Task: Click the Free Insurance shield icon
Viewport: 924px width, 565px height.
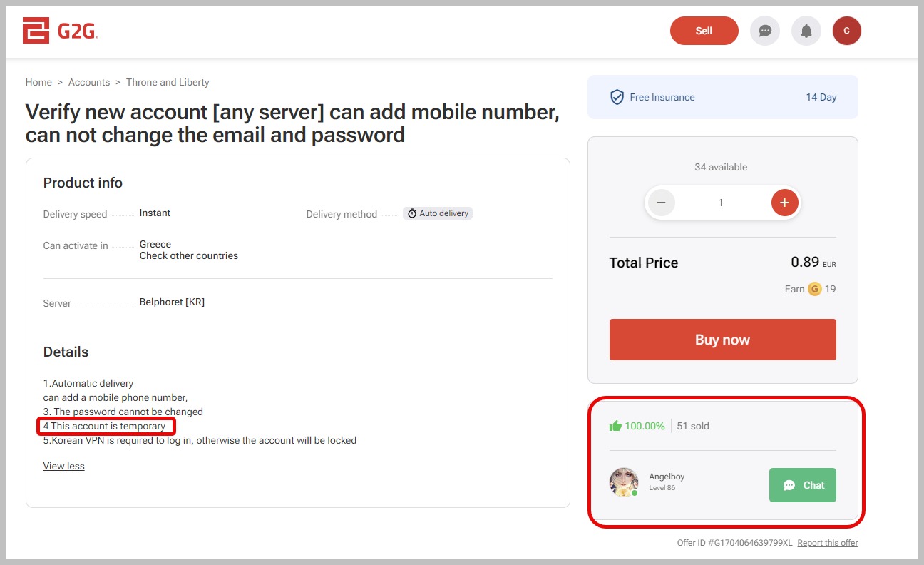Action: pyautogui.click(x=617, y=97)
